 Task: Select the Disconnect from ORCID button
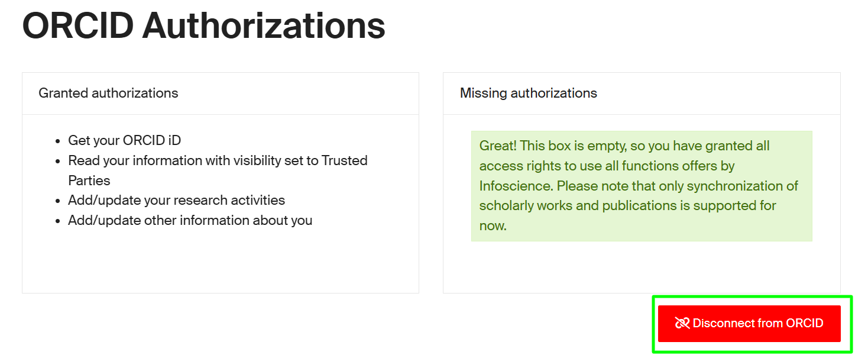[749, 323]
